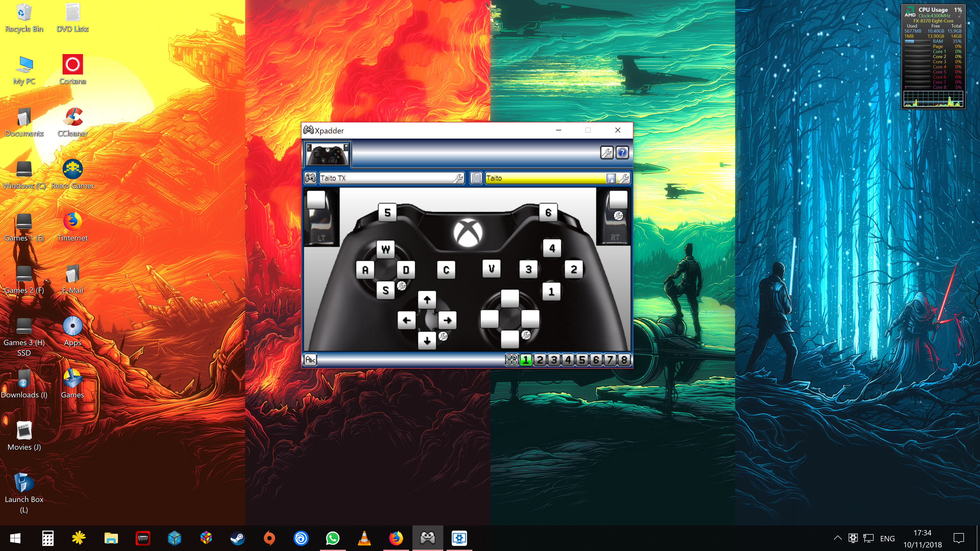Image resolution: width=980 pixels, height=551 pixels.
Task: Open right stick settings wrench
Action: coord(526,335)
